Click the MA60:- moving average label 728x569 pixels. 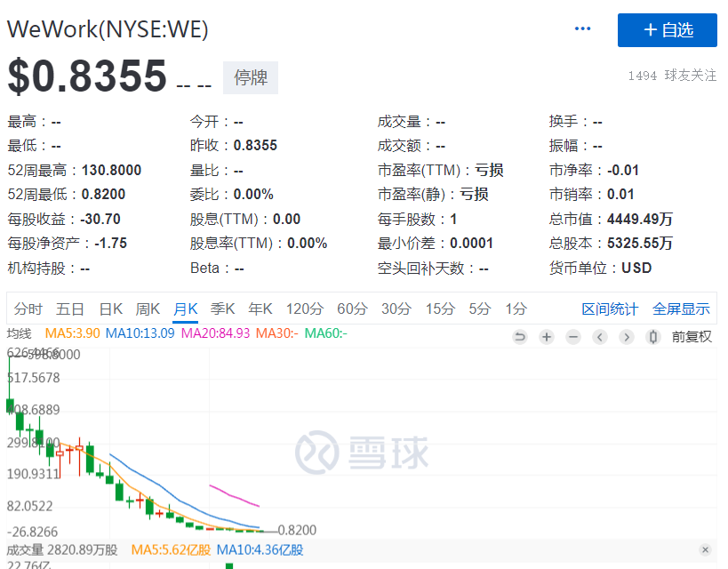point(326,333)
